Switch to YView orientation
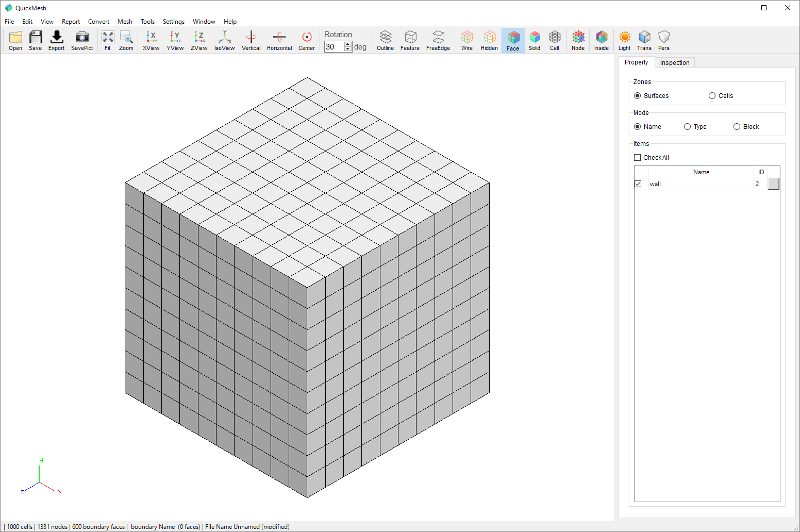The image size is (800, 532). click(x=175, y=40)
